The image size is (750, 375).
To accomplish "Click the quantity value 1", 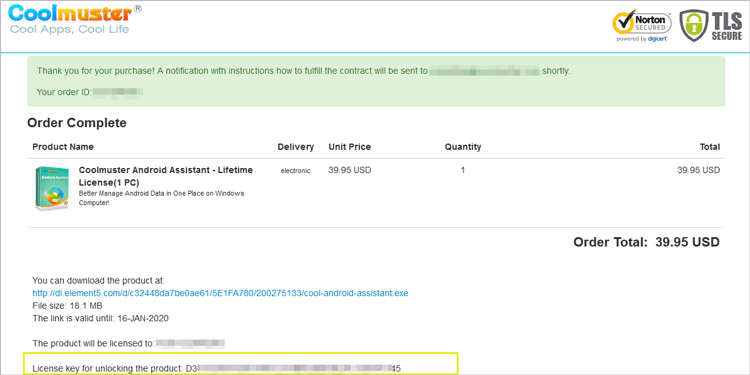I will pyautogui.click(x=463, y=170).
